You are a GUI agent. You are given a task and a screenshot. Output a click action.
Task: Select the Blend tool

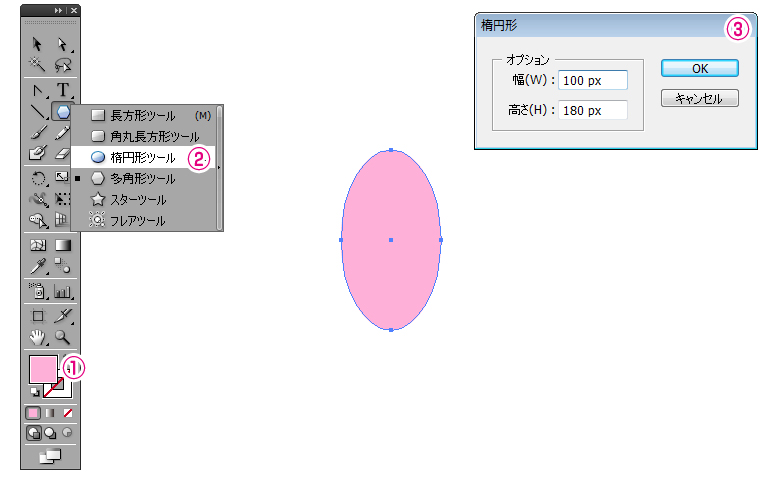[63, 266]
